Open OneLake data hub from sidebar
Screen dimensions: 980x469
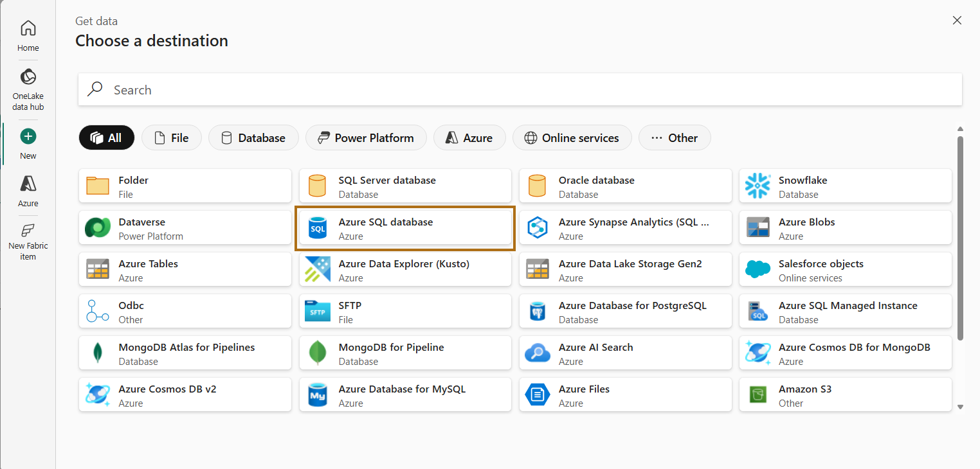[28, 89]
